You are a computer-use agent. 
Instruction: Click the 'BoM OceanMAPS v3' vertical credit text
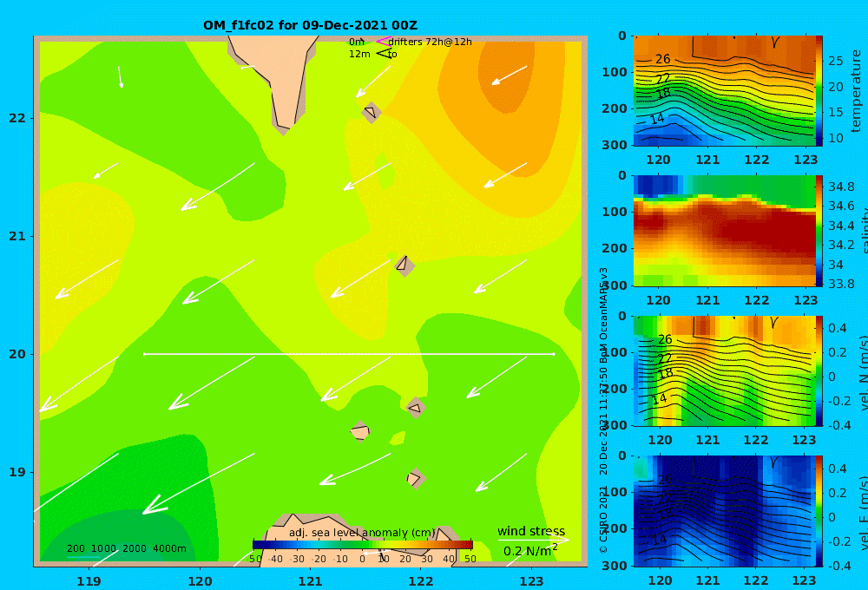click(x=603, y=315)
